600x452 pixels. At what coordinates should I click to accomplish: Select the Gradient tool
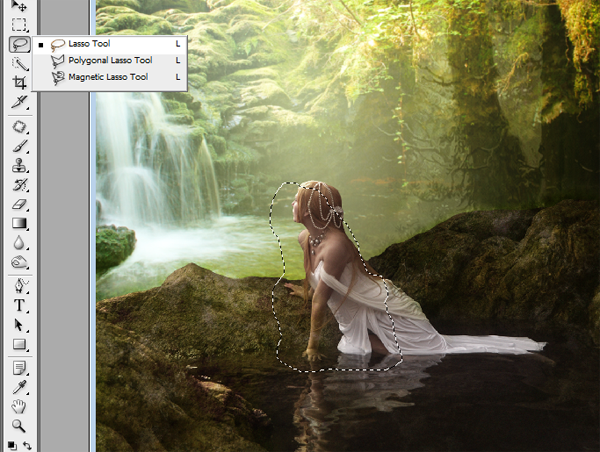[x=19, y=223]
